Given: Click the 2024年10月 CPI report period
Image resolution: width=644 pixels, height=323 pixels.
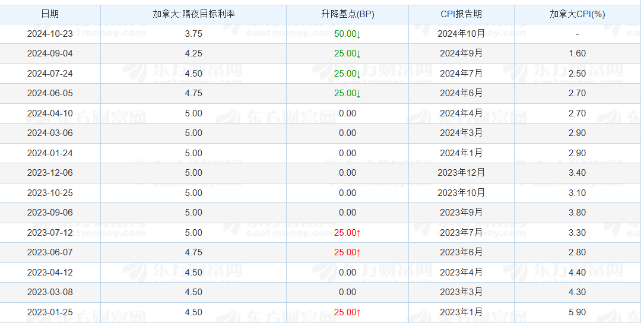Looking at the screenshot, I should pyautogui.click(x=461, y=34).
